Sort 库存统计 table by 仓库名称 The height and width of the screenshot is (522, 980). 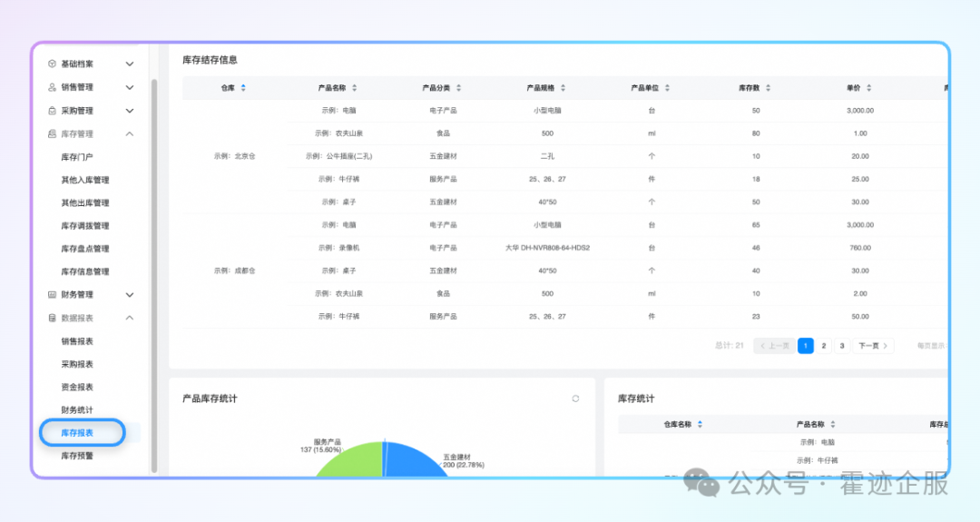(x=700, y=425)
